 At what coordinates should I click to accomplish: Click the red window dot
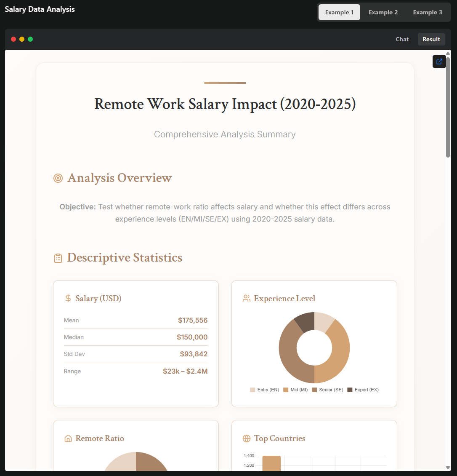tap(13, 39)
